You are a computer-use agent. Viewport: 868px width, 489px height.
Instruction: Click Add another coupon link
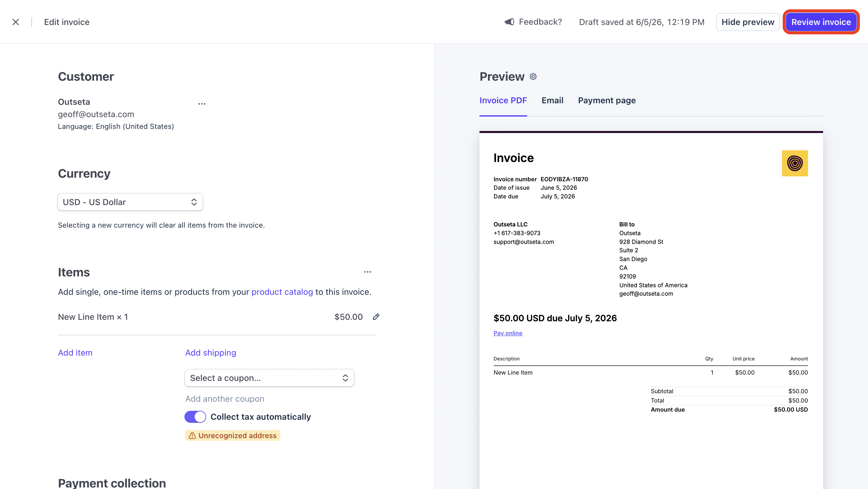[x=225, y=399]
